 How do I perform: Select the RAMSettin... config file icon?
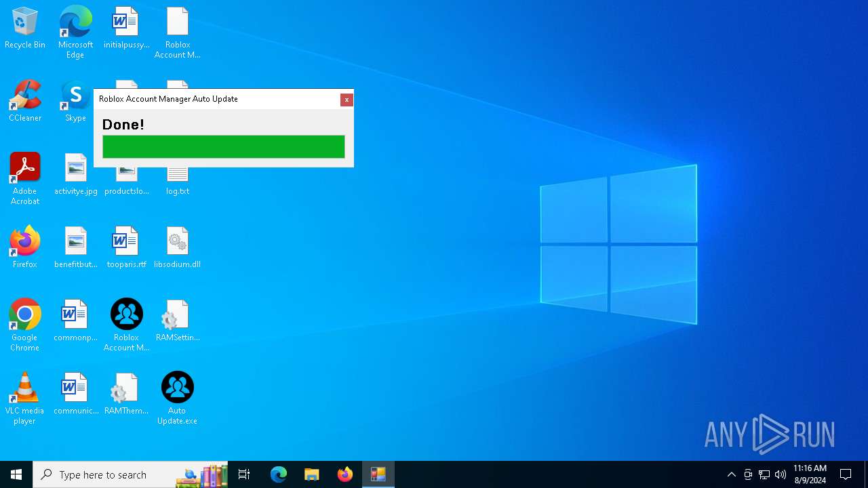point(177,321)
